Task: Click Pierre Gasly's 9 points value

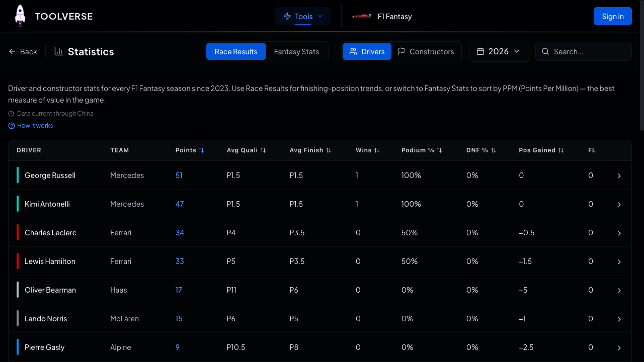Action: [x=178, y=347]
